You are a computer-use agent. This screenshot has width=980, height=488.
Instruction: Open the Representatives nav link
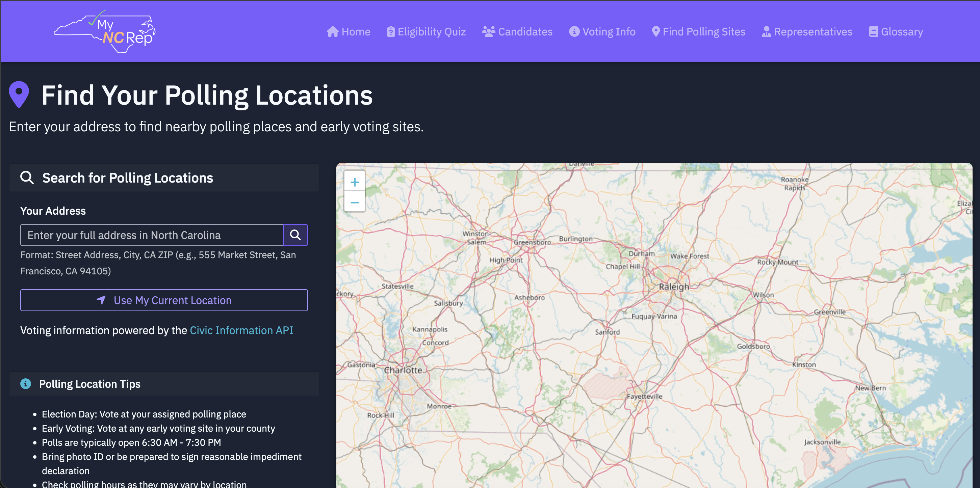(813, 31)
